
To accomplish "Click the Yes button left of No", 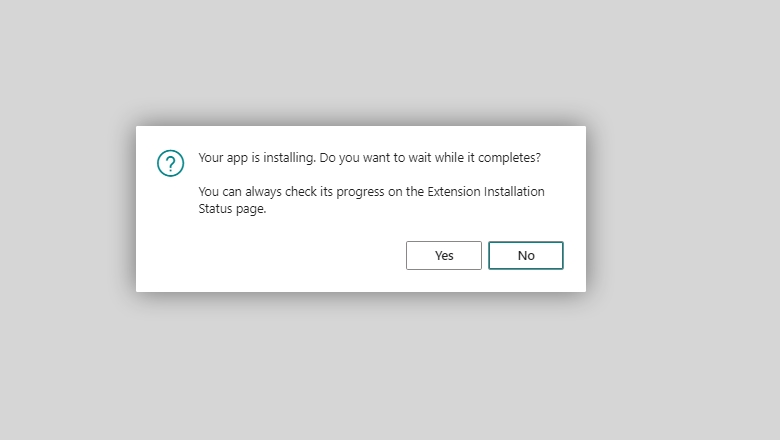I will pos(444,256).
